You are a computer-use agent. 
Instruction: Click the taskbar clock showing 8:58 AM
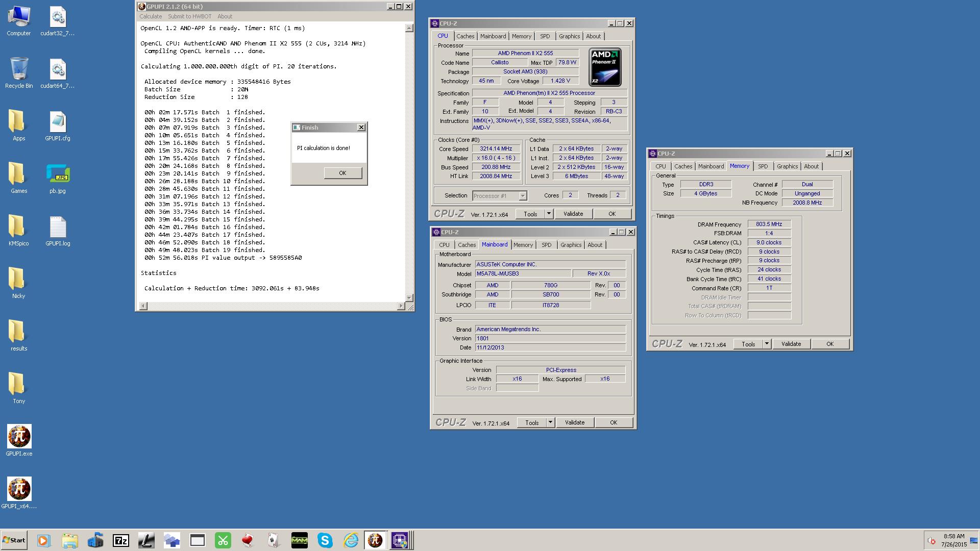coord(953,540)
